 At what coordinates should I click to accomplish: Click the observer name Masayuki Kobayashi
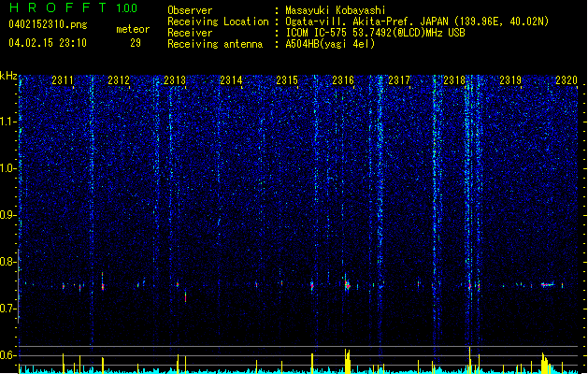[336, 10]
